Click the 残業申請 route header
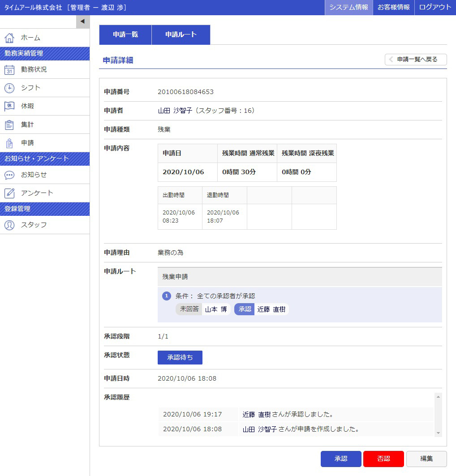This screenshot has height=476, width=456. coord(300,277)
